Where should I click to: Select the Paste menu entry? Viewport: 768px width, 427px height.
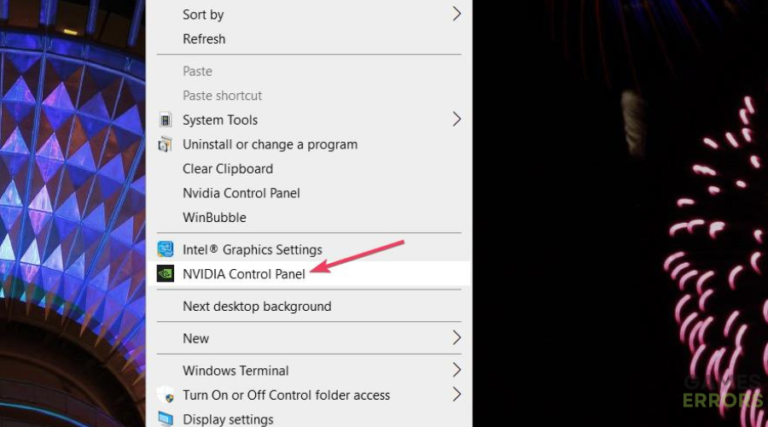click(x=197, y=71)
